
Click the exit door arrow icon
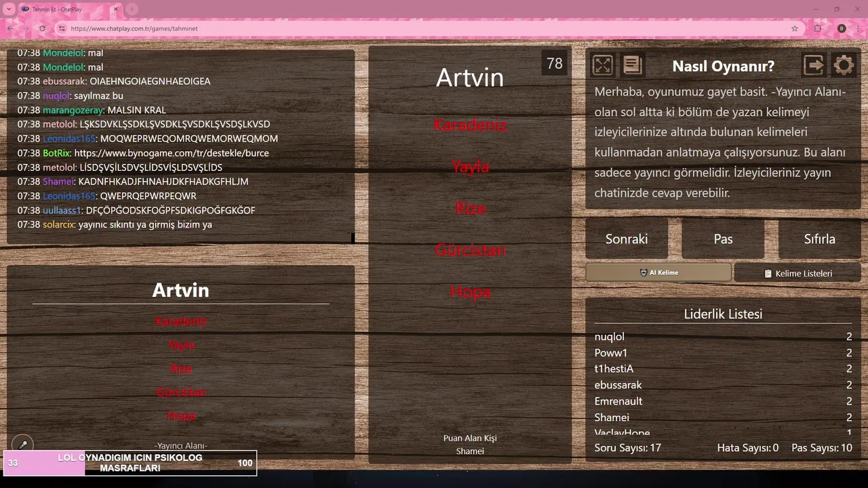tap(814, 65)
